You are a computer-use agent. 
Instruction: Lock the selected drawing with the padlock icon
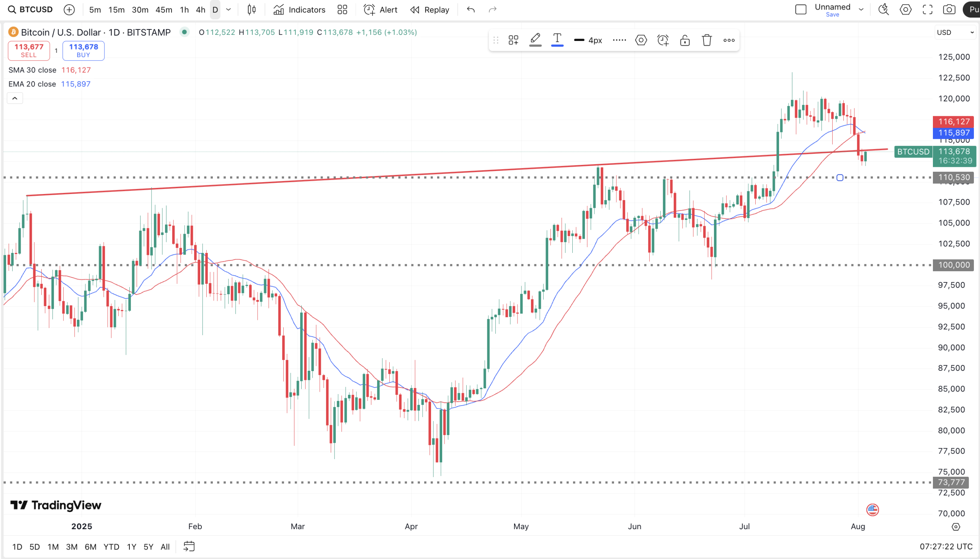[685, 40]
